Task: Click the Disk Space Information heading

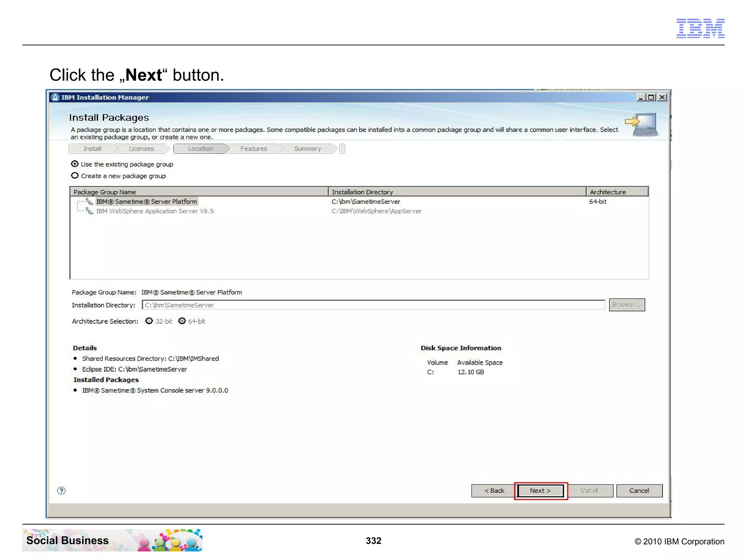Action: pyautogui.click(x=461, y=348)
